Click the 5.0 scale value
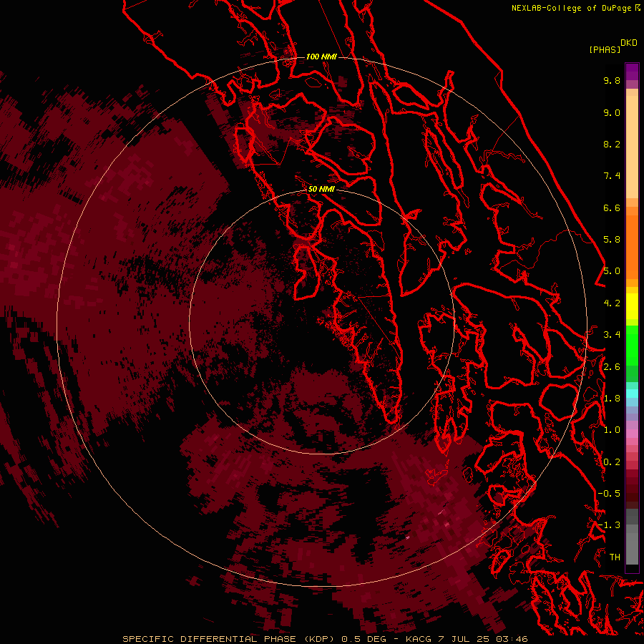 pyautogui.click(x=612, y=271)
